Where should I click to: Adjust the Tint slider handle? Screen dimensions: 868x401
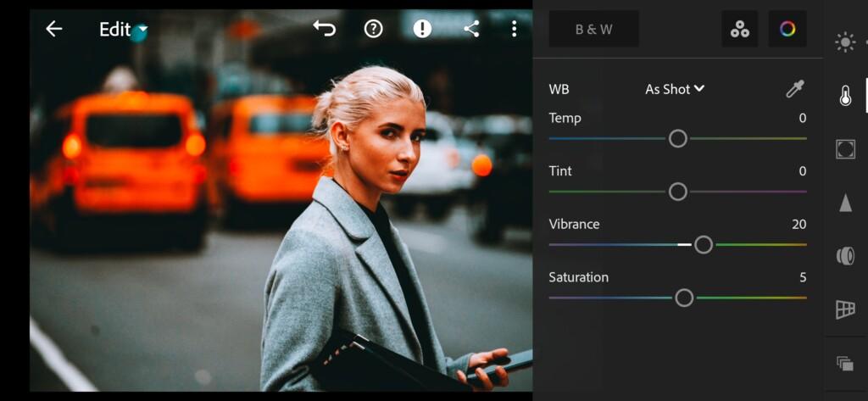point(677,192)
